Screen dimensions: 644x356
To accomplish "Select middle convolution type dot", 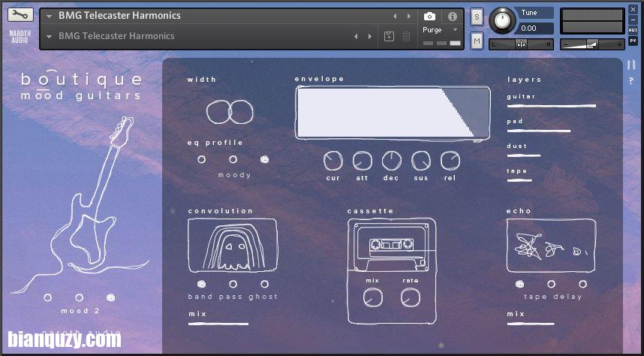I will [233, 284].
